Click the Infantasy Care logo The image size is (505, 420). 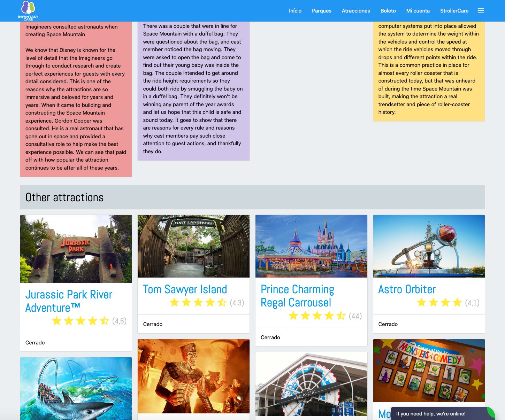[28, 10]
